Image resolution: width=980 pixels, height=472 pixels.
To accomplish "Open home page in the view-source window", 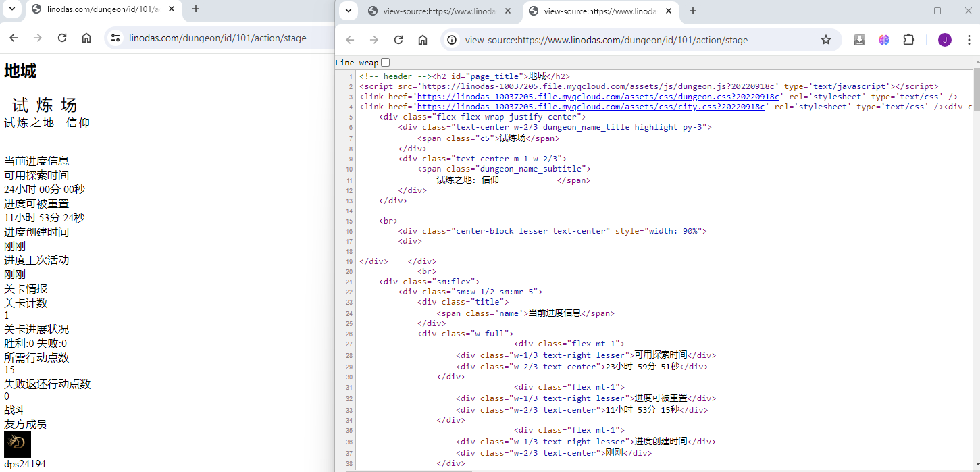I will [423, 40].
